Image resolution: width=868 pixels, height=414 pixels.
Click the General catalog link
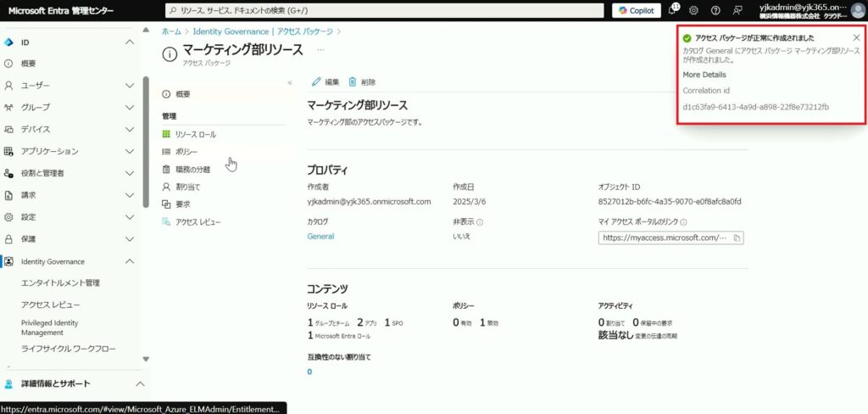tap(320, 236)
